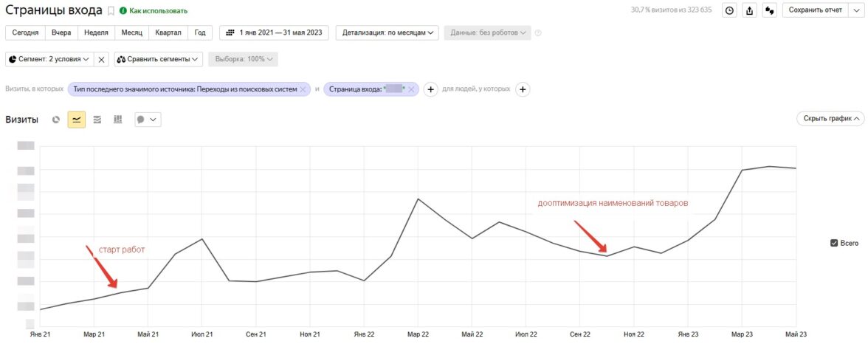Clear the segment with the X button
Screen dimensions: 868x344
(x=100, y=59)
